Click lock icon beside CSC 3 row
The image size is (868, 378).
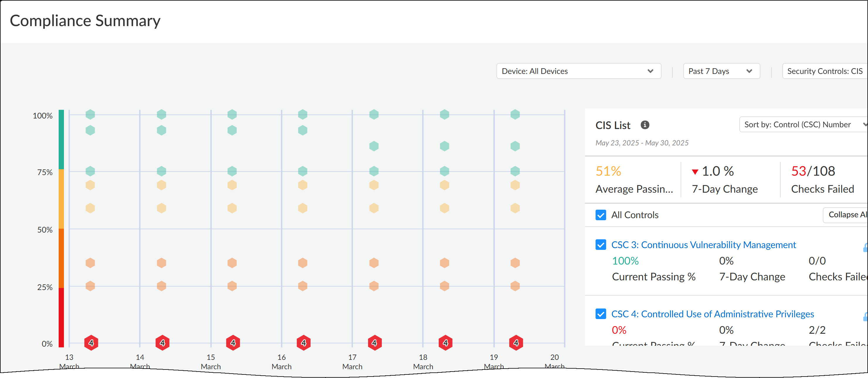865,248
